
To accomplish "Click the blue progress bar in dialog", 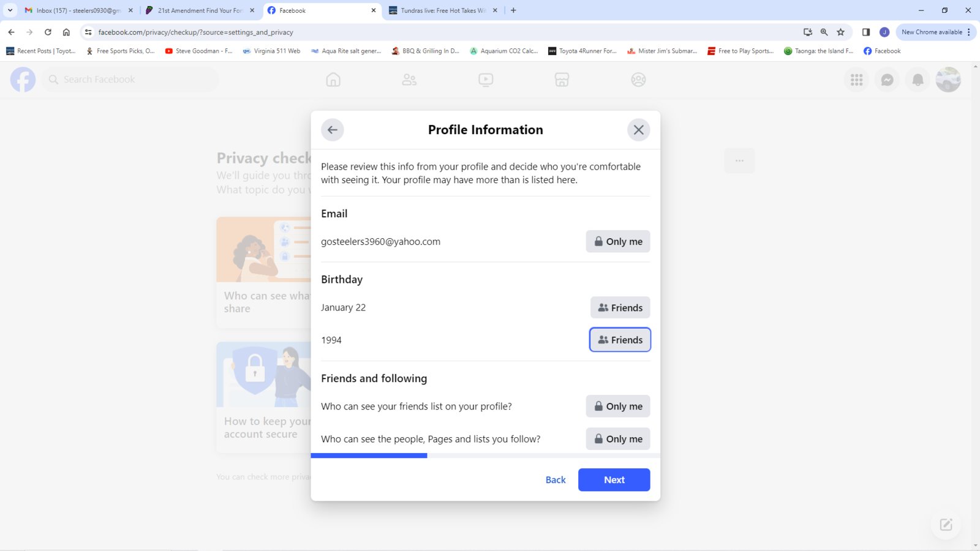I will (369, 455).
